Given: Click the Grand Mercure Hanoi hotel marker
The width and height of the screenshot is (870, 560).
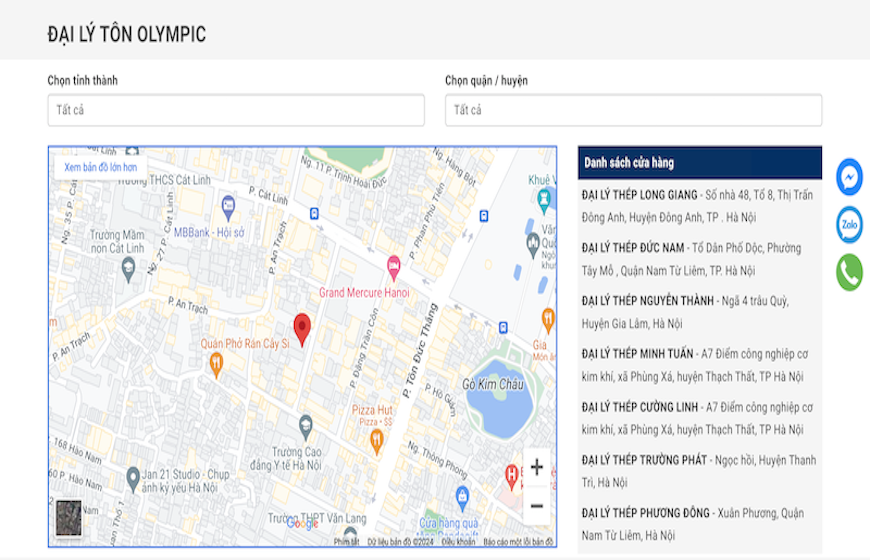Looking at the screenshot, I should pyautogui.click(x=393, y=268).
